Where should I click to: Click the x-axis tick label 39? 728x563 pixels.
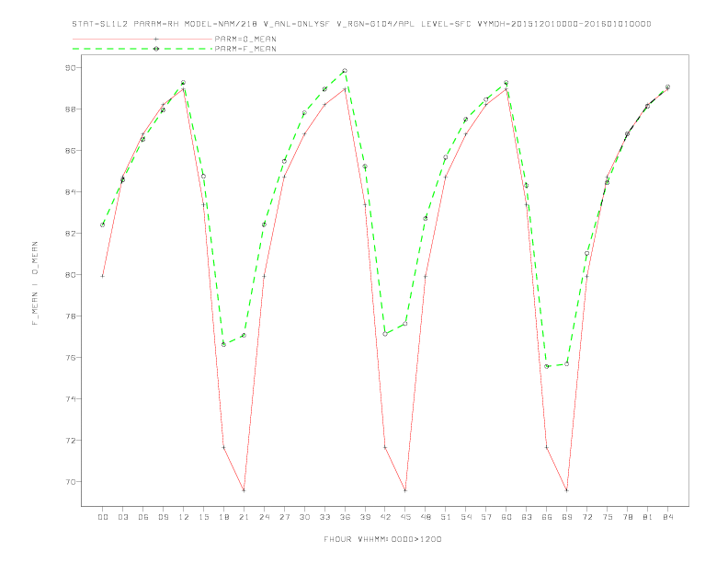[x=365, y=517]
